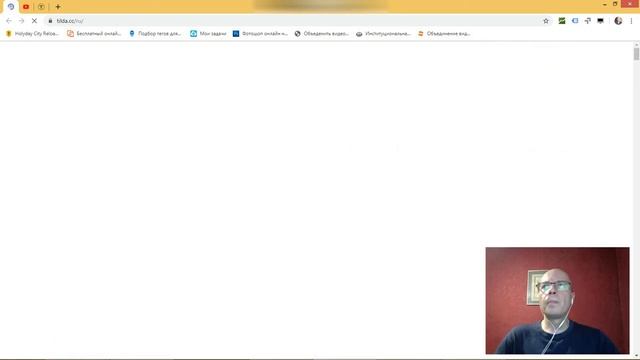This screenshot has height=360, width=640.
Task: Go forward to the next page
Action: [22, 21]
